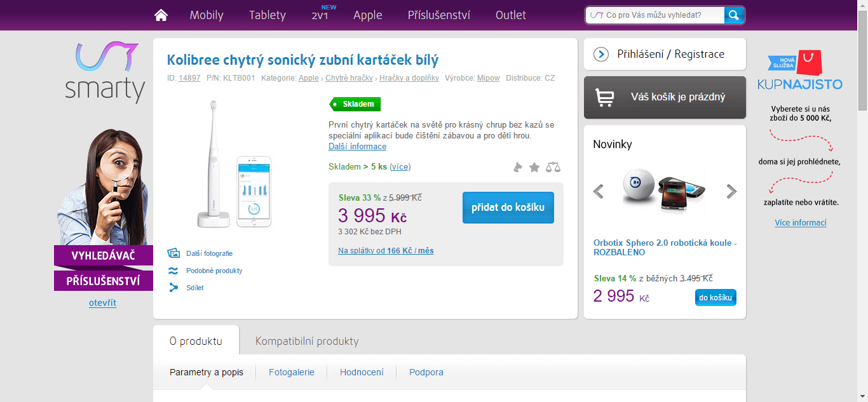Open the 2v1 menu item
The width and height of the screenshot is (868, 402).
320,15
